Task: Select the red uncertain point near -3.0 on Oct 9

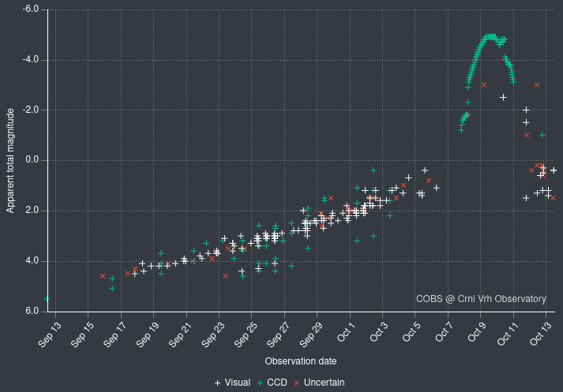Action: tap(484, 85)
